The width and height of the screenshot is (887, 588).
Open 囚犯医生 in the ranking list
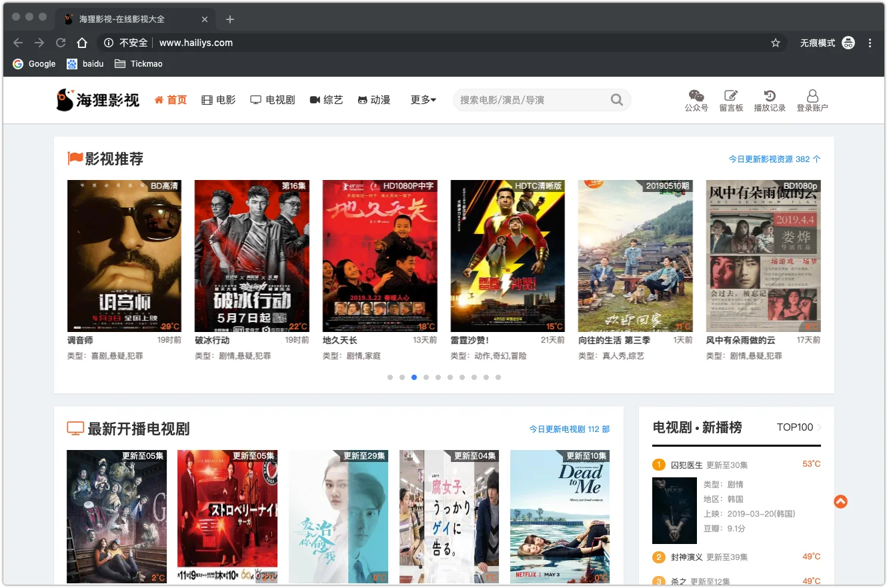tap(687, 465)
